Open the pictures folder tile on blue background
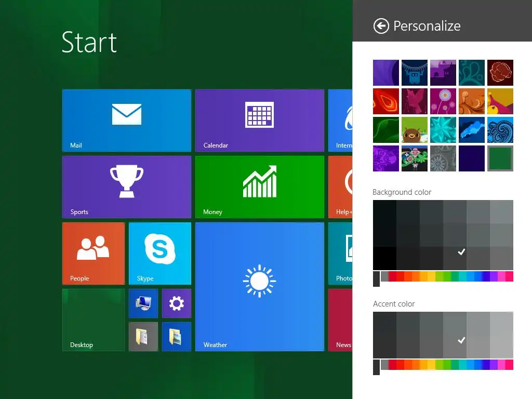The width and height of the screenshot is (532, 399). click(x=177, y=337)
